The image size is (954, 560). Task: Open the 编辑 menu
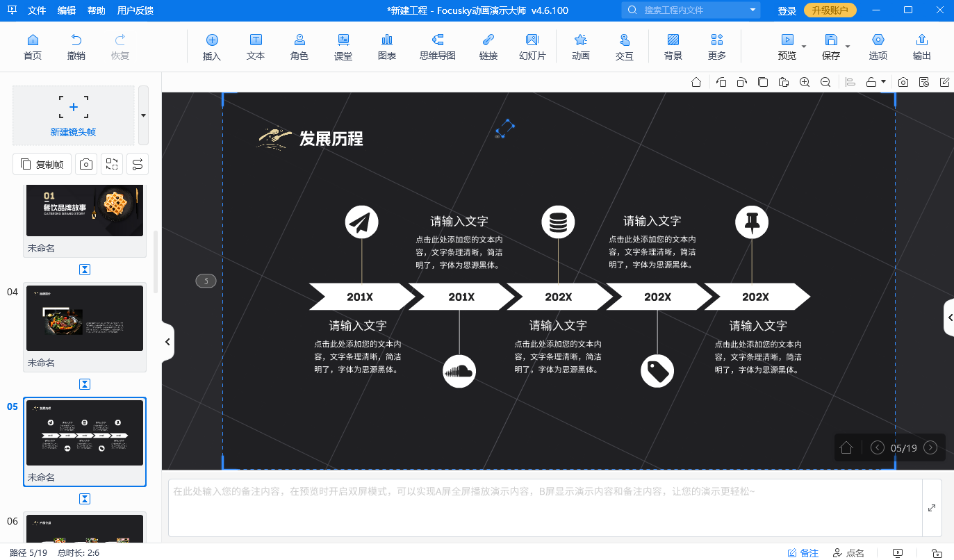pos(67,10)
